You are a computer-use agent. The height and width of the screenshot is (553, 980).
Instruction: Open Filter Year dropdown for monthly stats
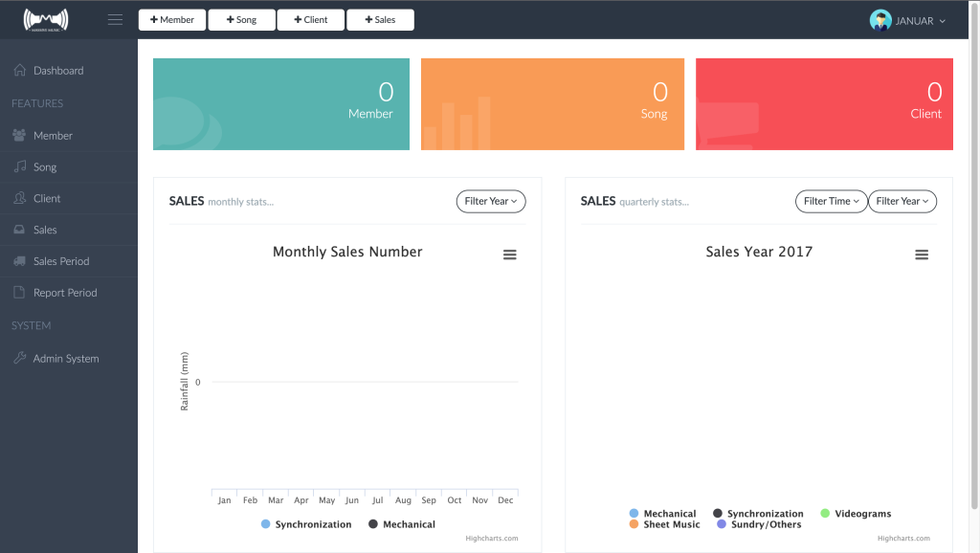click(x=491, y=201)
